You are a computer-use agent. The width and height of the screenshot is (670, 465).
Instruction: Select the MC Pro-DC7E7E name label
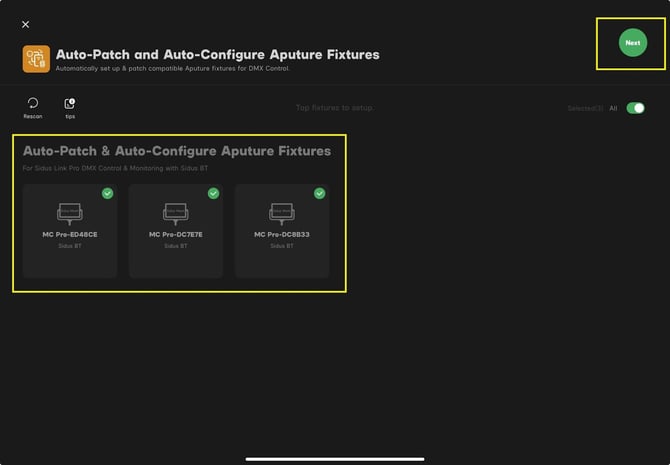pos(176,234)
